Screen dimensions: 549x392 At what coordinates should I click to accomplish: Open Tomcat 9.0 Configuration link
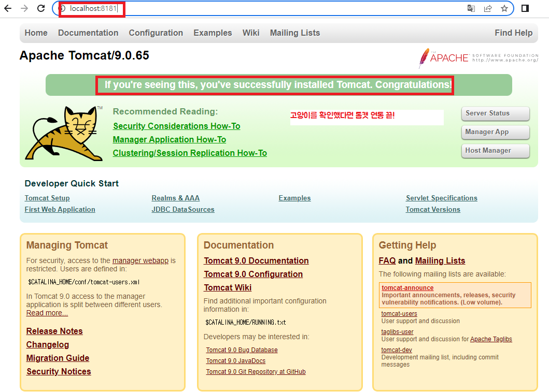[x=254, y=274]
